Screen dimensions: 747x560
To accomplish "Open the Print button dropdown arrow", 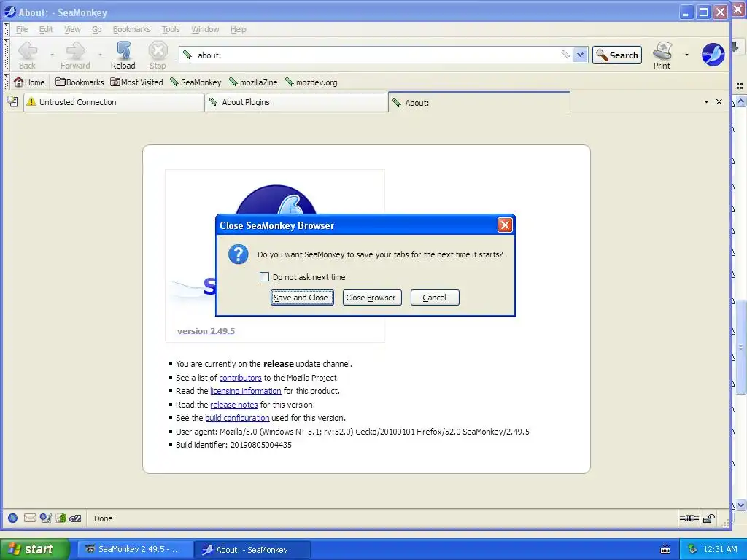I will pos(686,55).
